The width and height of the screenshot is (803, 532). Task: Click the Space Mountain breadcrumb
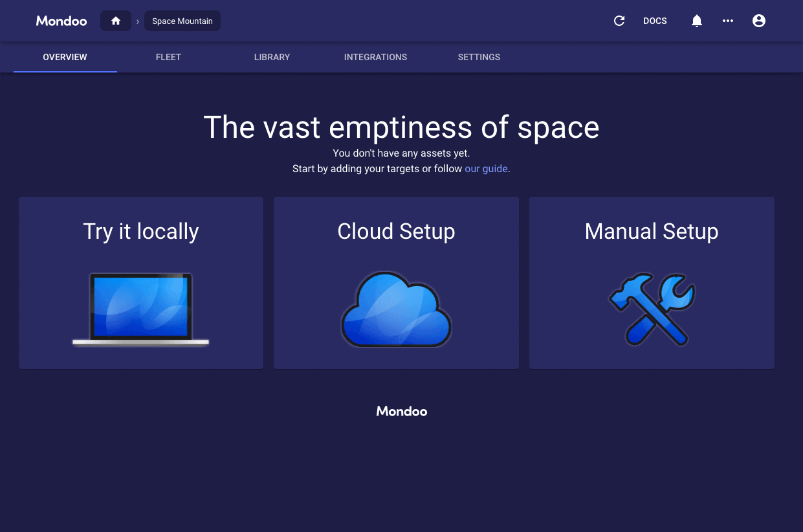182,21
